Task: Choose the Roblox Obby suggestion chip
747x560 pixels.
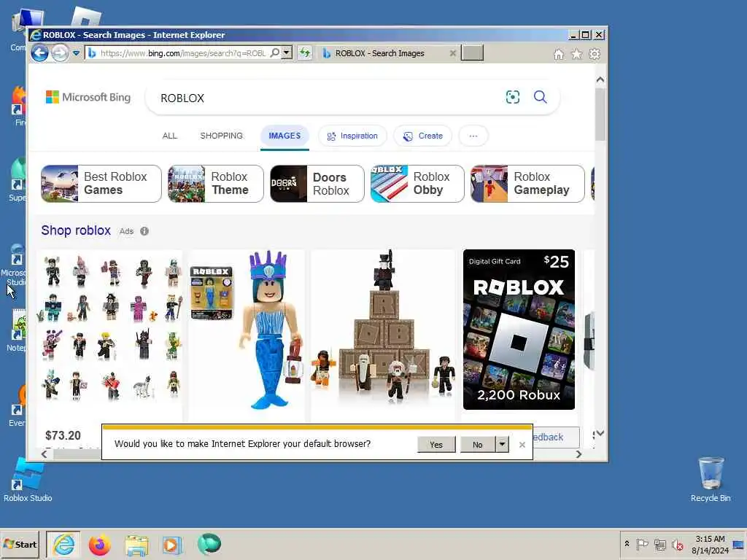Action: (x=417, y=184)
